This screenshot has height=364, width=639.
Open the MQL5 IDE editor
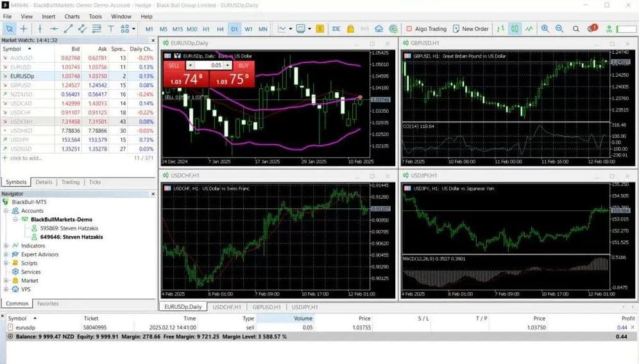click(x=336, y=29)
